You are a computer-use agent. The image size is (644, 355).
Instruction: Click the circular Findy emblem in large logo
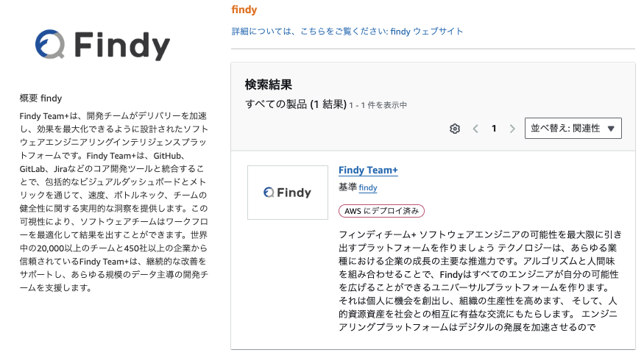point(50,44)
